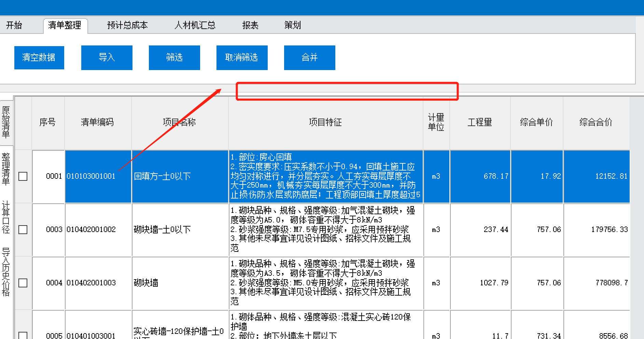Click the 筛选 button
The image size is (644, 339).
(174, 57)
